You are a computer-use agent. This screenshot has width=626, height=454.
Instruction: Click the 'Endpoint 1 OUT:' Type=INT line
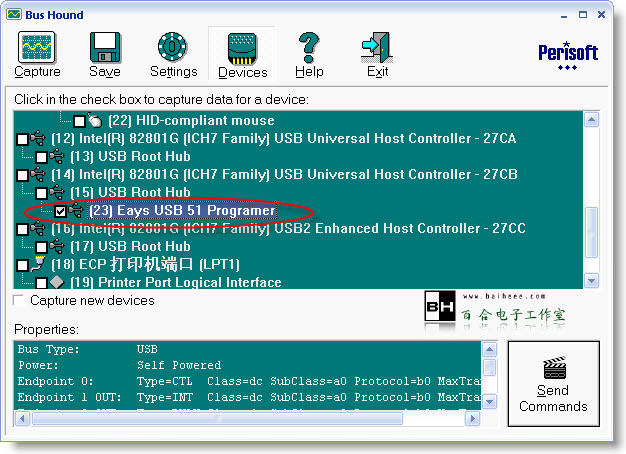249,397
